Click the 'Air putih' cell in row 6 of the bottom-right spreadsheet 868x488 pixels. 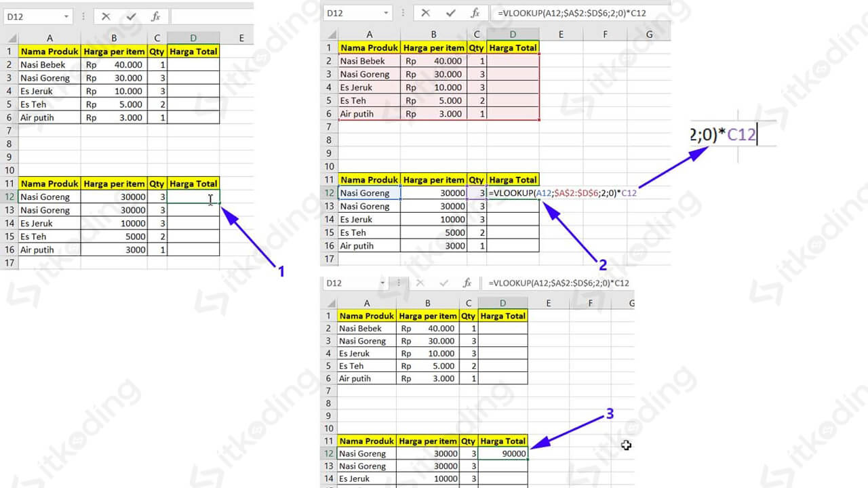(x=366, y=379)
